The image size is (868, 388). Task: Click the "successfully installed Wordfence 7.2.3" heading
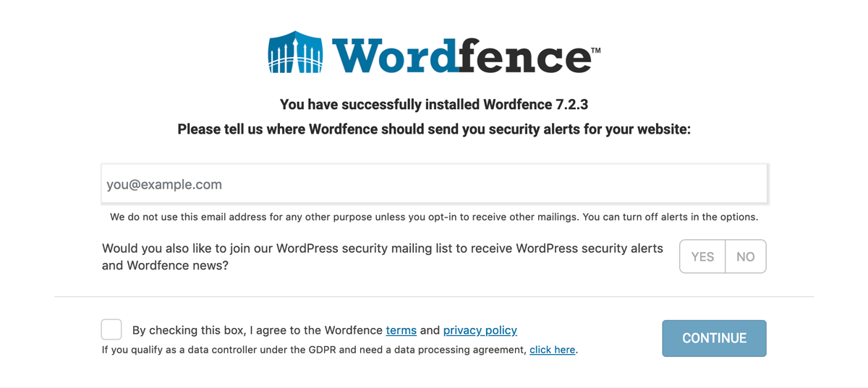click(x=434, y=105)
